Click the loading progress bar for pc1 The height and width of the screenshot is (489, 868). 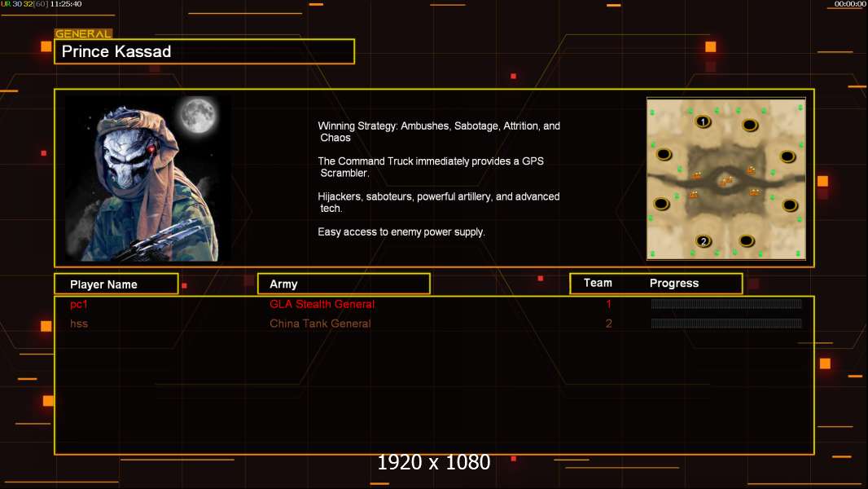pyautogui.click(x=726, y=303)
